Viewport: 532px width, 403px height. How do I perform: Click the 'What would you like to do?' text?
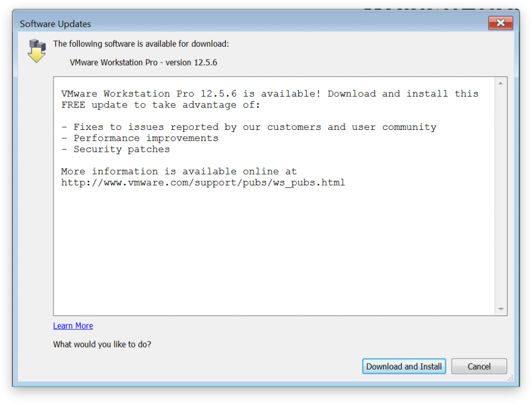[x=102, y=344]
